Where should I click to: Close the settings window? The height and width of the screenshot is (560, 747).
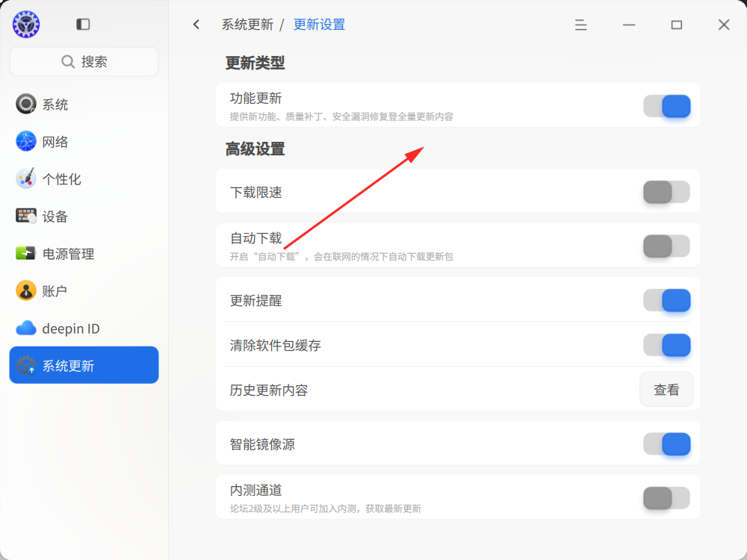(x=724, y=25)
